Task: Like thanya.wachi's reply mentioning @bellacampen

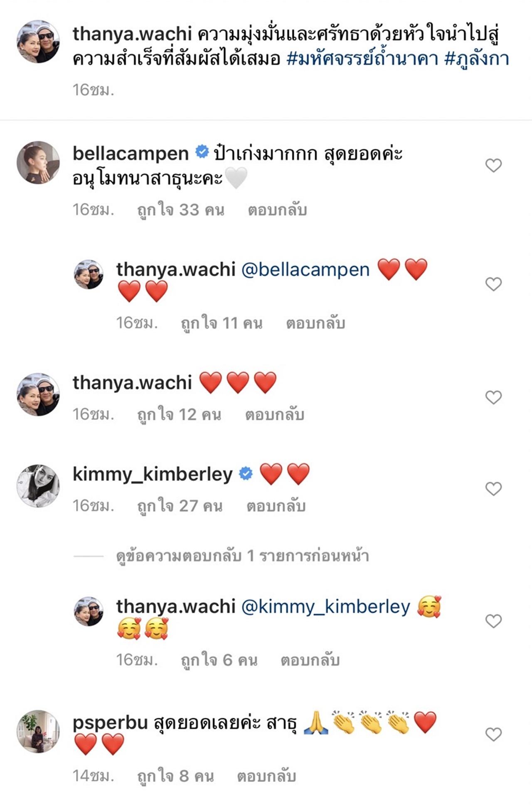Action: coord(493,284)
